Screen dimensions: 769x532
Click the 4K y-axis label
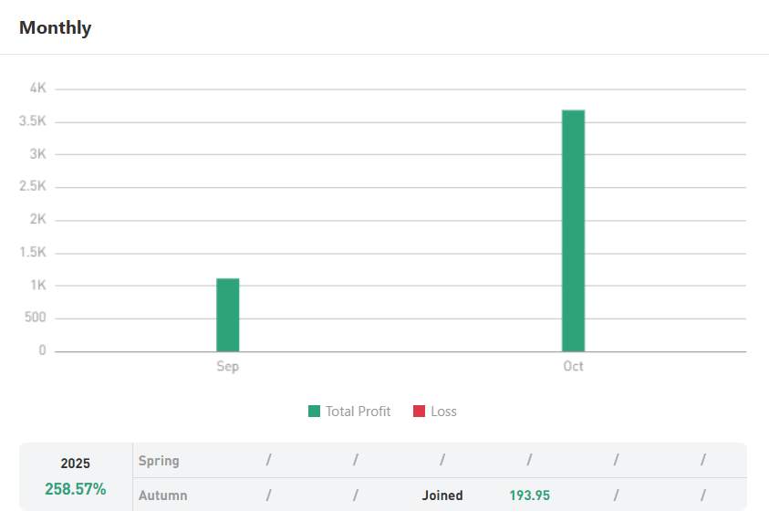tap(37, 89)
